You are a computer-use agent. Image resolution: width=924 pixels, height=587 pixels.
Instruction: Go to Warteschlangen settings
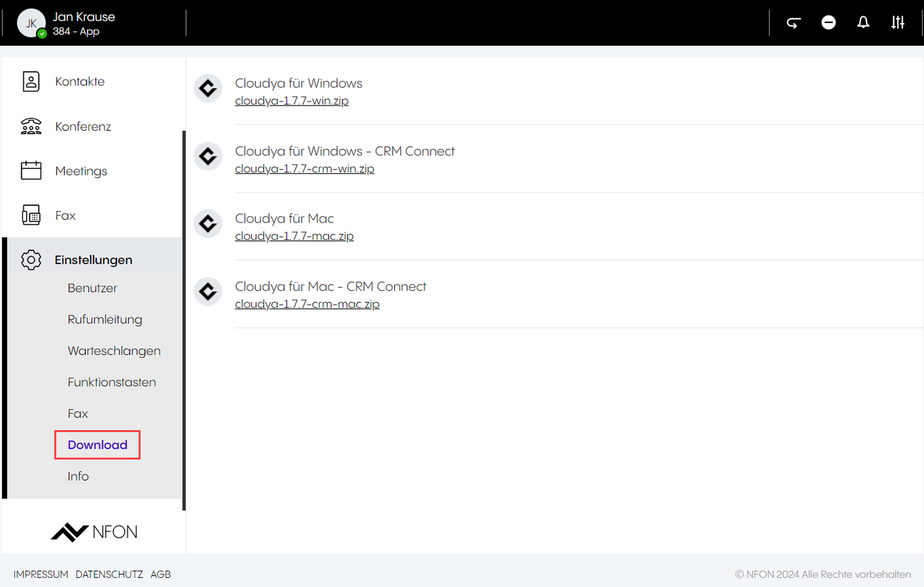coord(114,351)
